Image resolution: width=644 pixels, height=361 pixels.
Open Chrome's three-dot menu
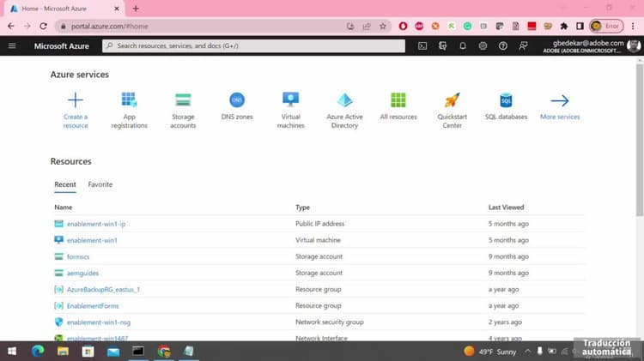coord(633,27)
